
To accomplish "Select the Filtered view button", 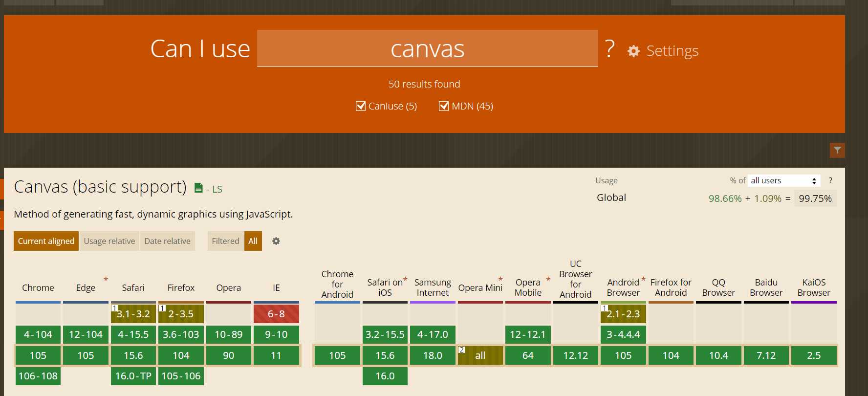I will click(x=225, y=241).
